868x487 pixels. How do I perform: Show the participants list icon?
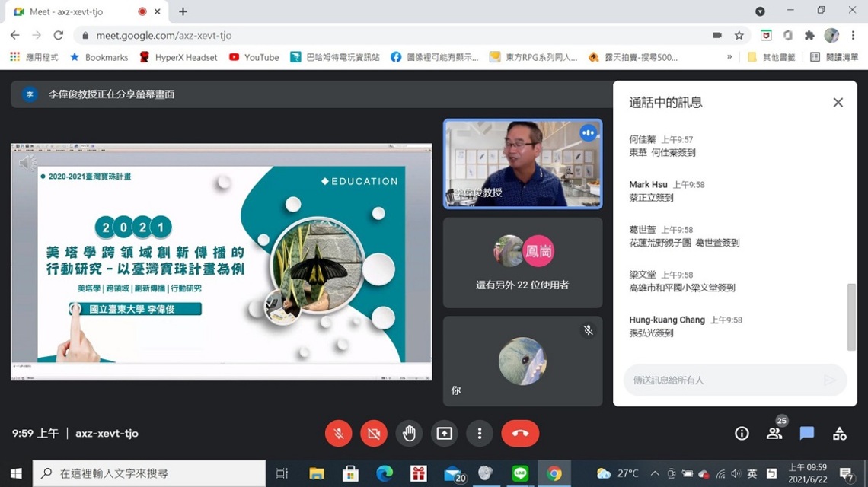tap(774, 433)
